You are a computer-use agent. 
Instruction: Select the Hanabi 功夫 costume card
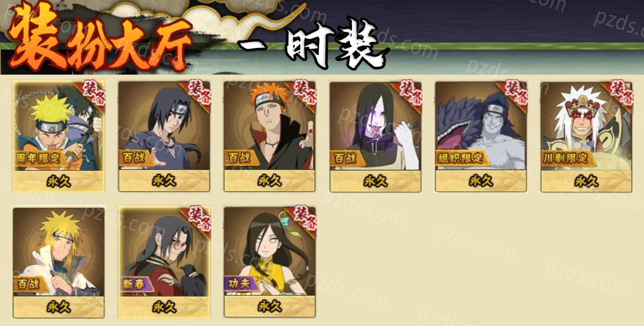pos(270,263)
